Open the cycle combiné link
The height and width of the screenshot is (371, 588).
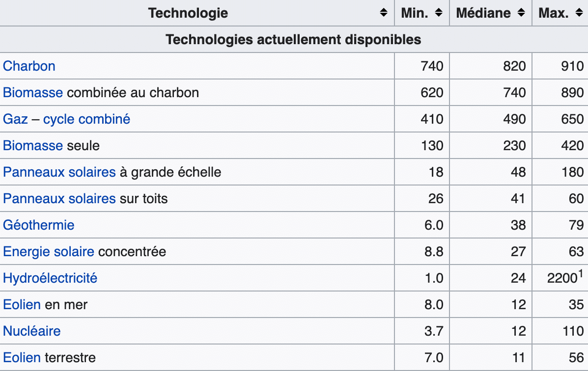(x=86, y=119)
